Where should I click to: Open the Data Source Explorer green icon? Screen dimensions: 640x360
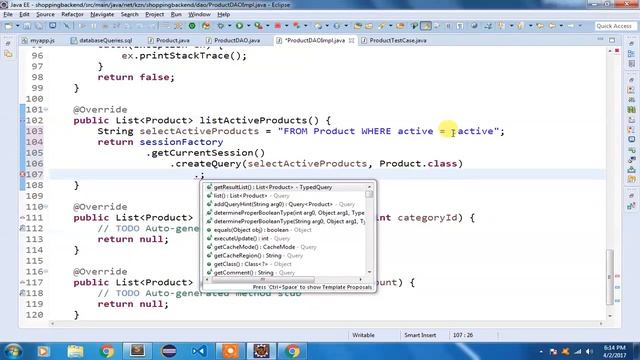(x=631, y=109)
